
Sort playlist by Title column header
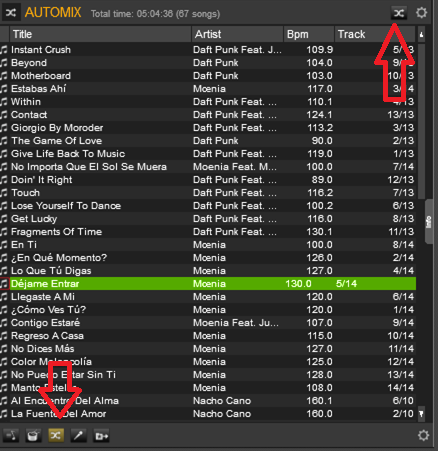point(100,34)
